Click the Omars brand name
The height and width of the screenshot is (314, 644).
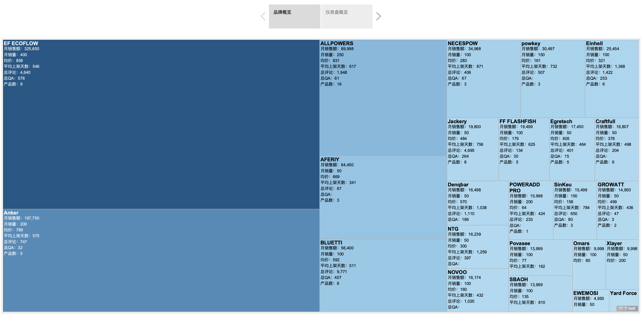(581, 243)
